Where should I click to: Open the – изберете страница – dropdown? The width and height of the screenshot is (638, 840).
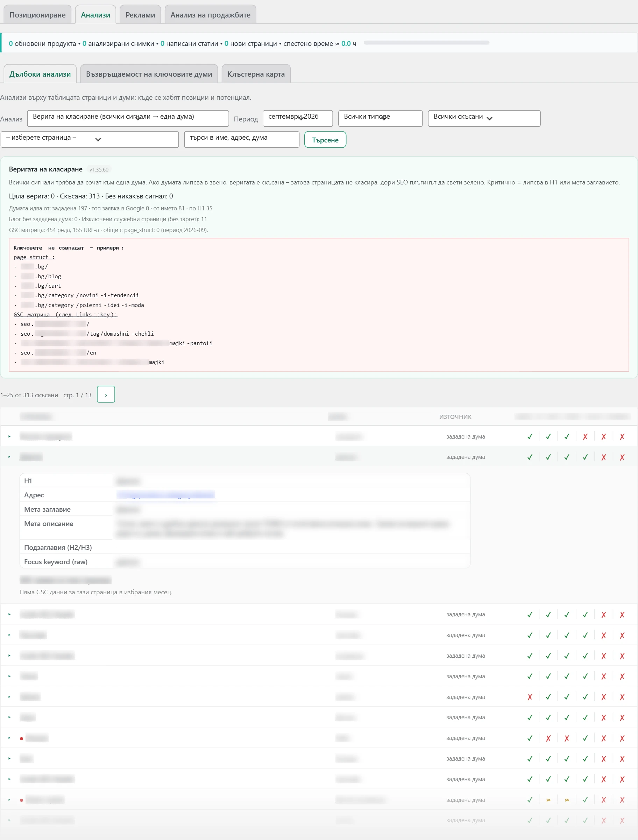pos(90,139)
